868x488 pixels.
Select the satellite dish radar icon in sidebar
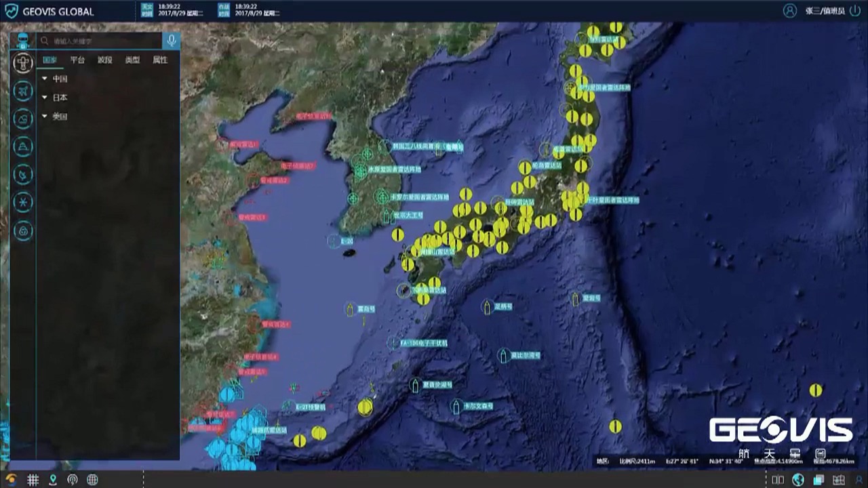coord(23,175)
